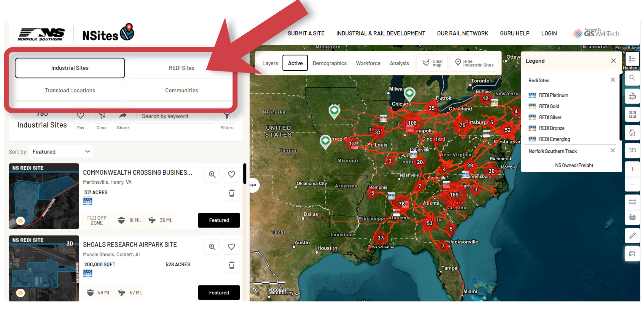Image resolution: width=644 pixels, height=322 pixels.
Task: Select the measure ruler tool
Action: click(632, 202)
